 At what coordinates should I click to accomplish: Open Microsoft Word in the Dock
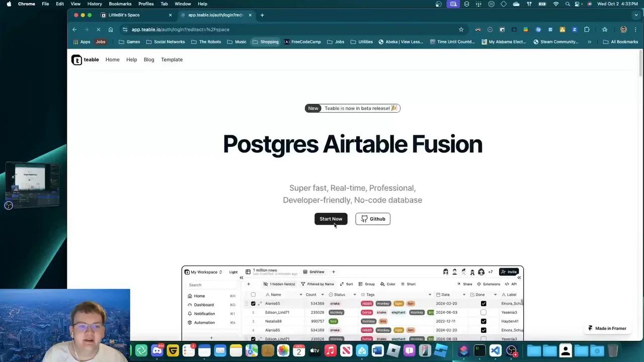point(378,350)
